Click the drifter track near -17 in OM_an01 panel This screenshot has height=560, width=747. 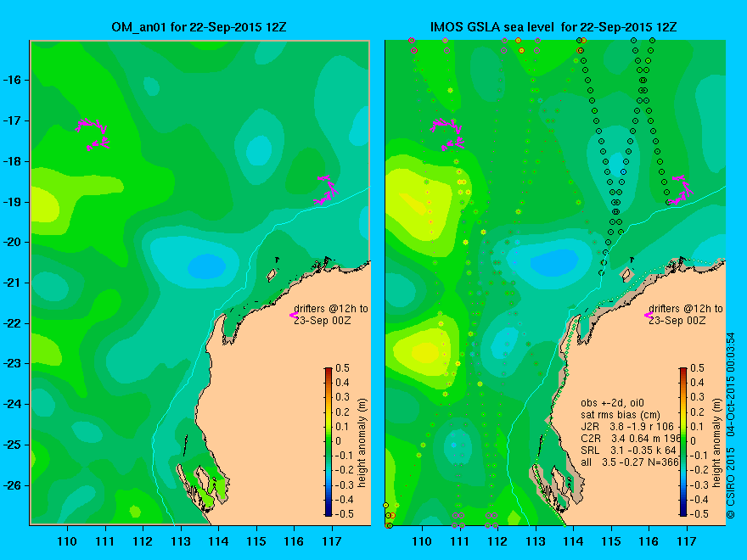pos(93,134)
